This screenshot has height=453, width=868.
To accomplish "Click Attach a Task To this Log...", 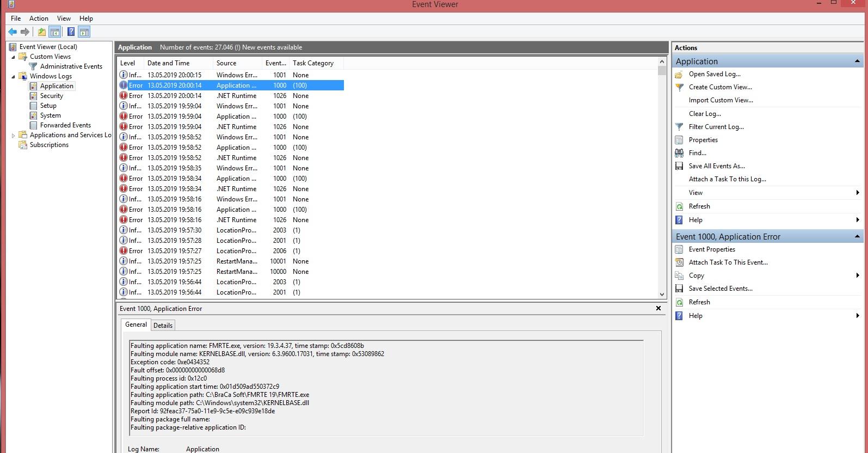I will pos(728,179).
